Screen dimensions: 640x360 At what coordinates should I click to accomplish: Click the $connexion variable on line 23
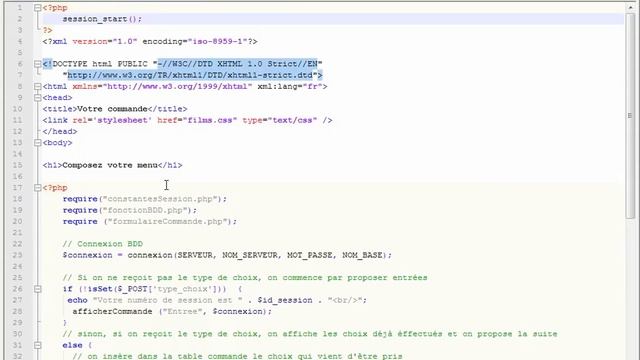87,255
